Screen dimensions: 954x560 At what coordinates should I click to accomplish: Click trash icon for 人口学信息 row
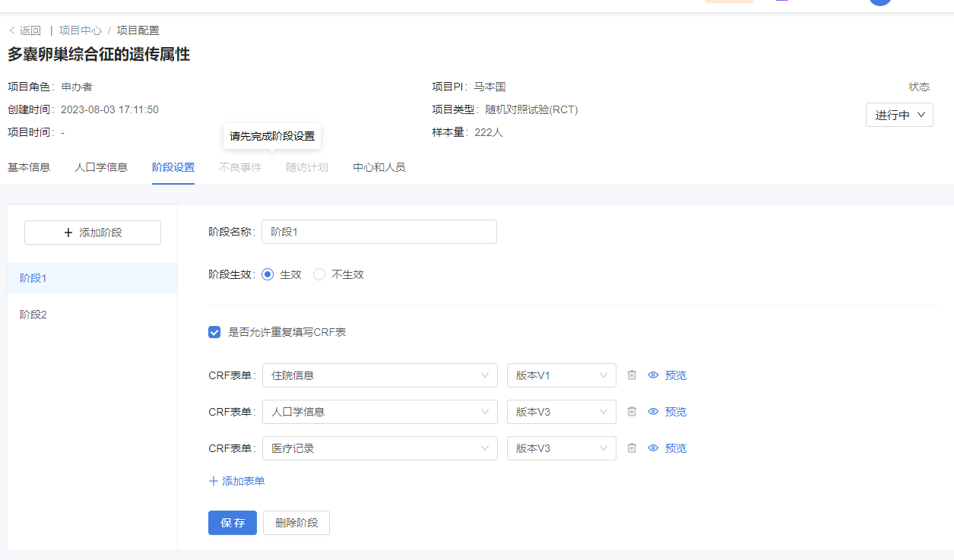[x=632, y=412]
